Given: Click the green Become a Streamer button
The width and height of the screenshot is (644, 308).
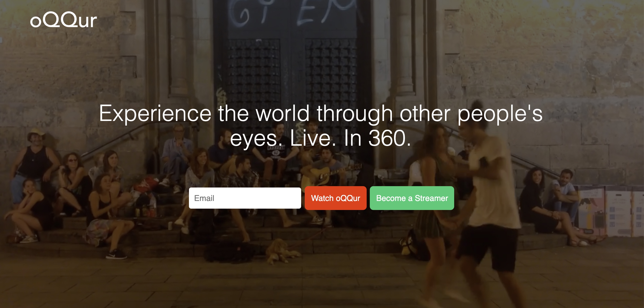Looking at the screenshot, I should coord(412,198).
